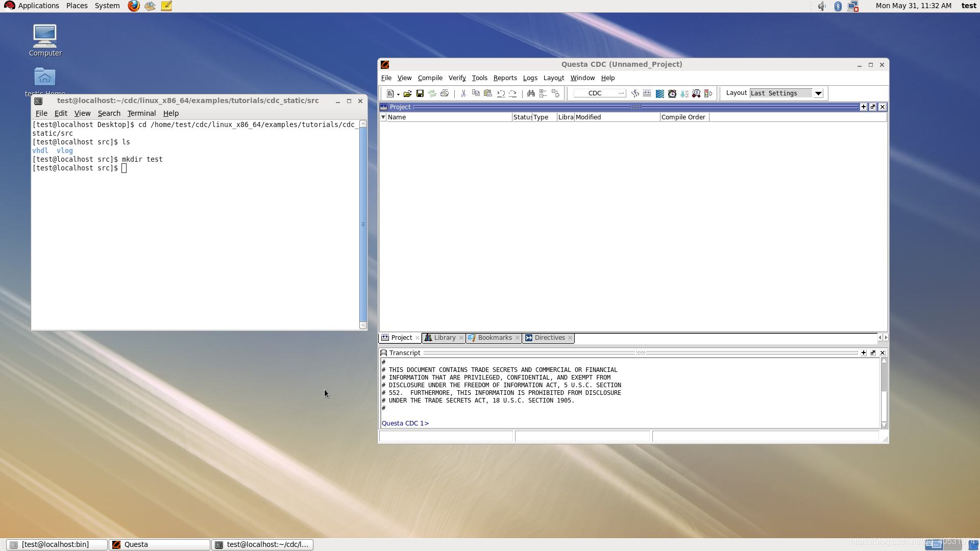This screenshot has width=980, height=551.
Task: Click the toolbar icon right of CDC selector
Action: 635,93
